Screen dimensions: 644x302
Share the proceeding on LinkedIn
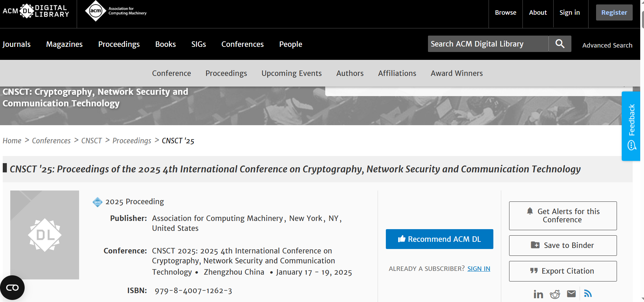coord(538,294)
